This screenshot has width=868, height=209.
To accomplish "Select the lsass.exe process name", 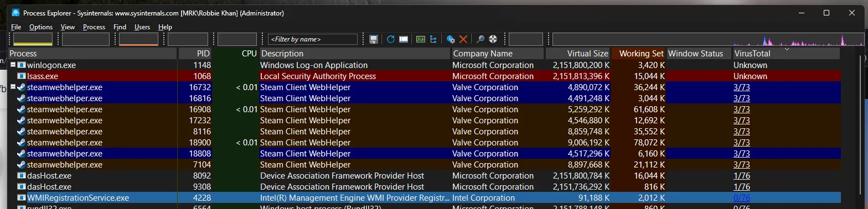I will coord(43,76).
